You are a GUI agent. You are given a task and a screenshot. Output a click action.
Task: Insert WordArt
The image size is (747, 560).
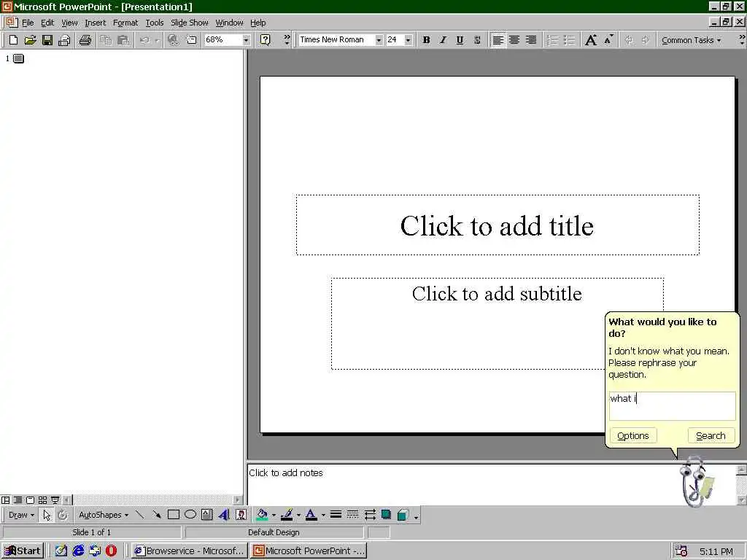224,515
